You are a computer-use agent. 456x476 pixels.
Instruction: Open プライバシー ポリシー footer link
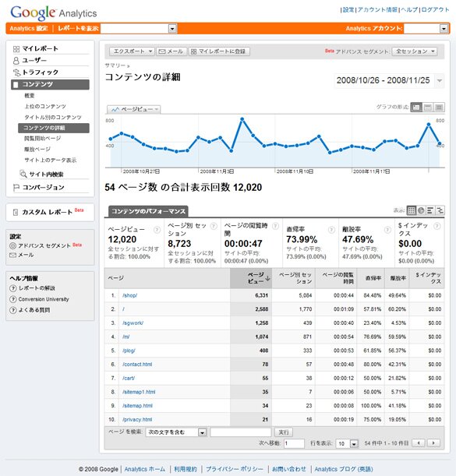(x=235, y=469)
